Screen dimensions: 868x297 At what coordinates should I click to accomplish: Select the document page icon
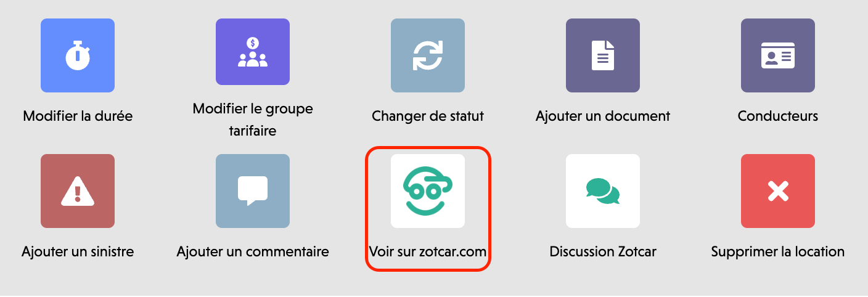pos(603,55)
